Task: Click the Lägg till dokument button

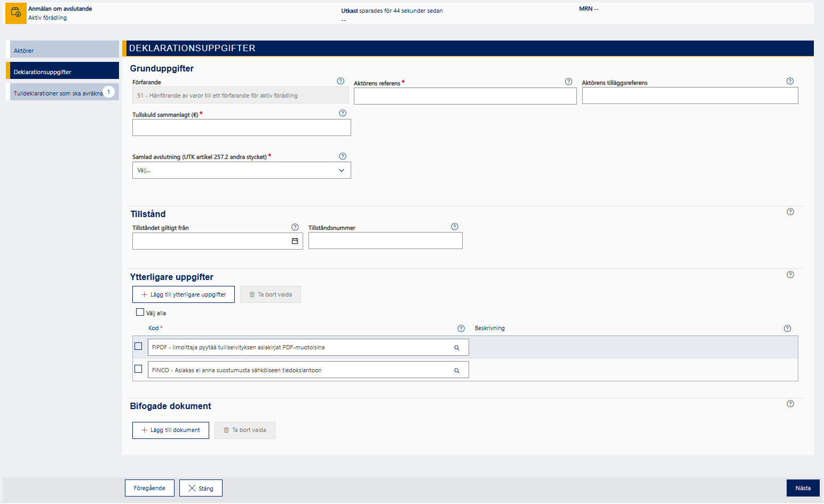Action: (171, 430)
